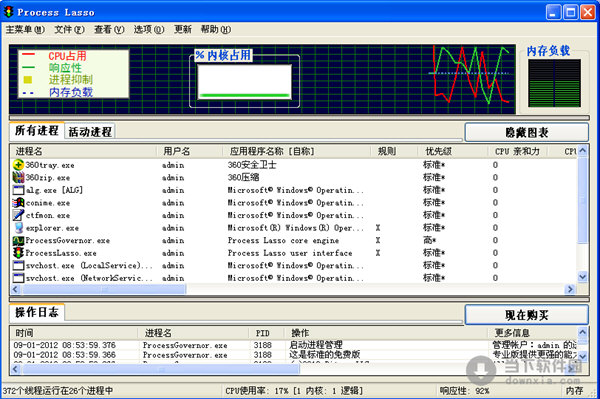Screen dimensions: 600x399
Task: Sort log by 更多信息 column header
Action: [x=532, y=333]
